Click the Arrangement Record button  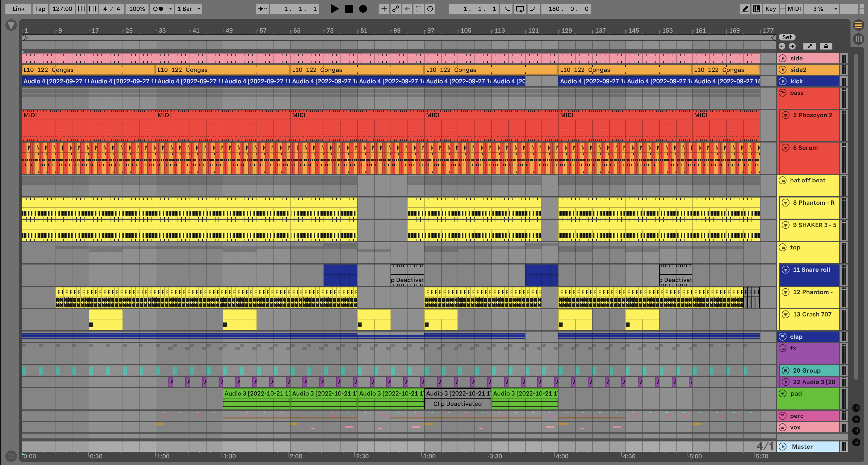[x=363, y=9]
